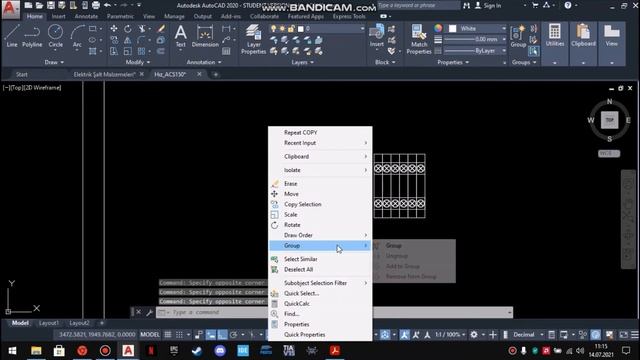Choose Group in the Group submenu
This screenshot has width=640, height=360.
coord(414,246)
